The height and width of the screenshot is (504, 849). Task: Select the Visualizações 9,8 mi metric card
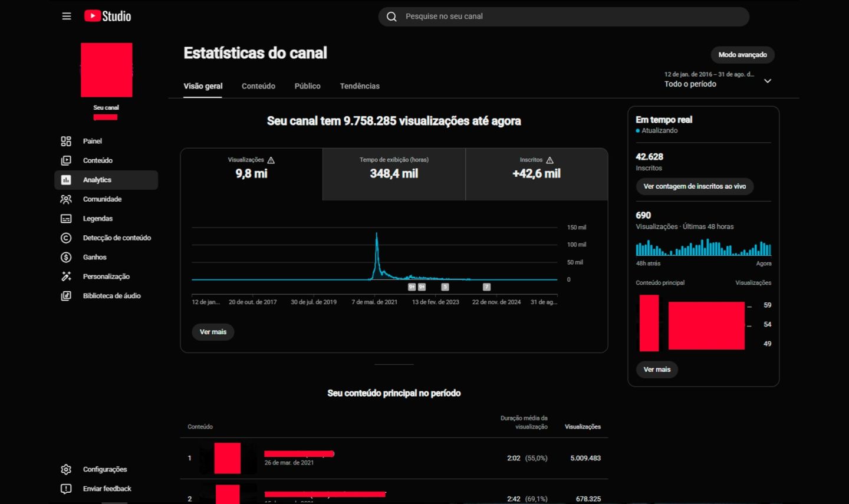[x=251, y=174]
